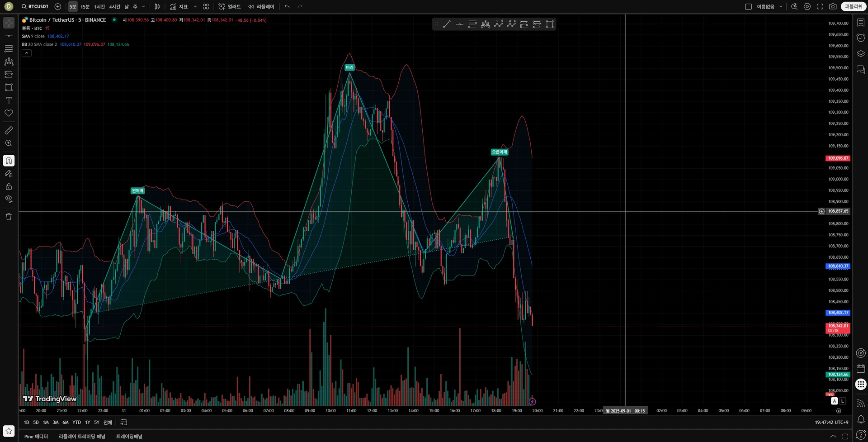Open the heart icons tool in sidebar
The height and width of the screenshot is (442, 868).
[9, 113]
